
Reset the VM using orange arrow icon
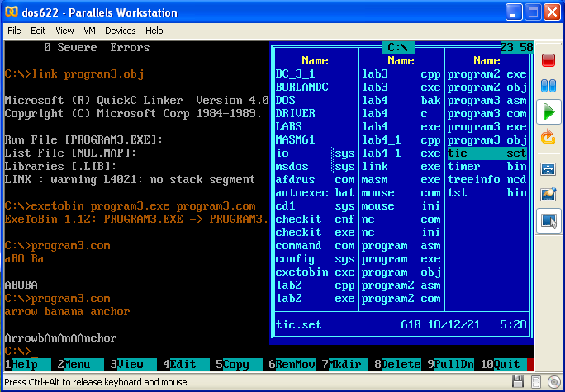tap(548, 138)
